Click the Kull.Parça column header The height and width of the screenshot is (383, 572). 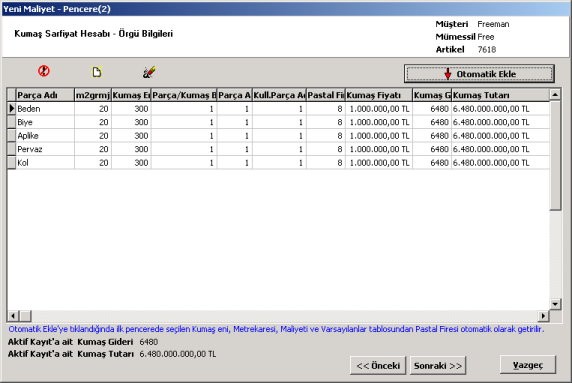tap(279, 95)
